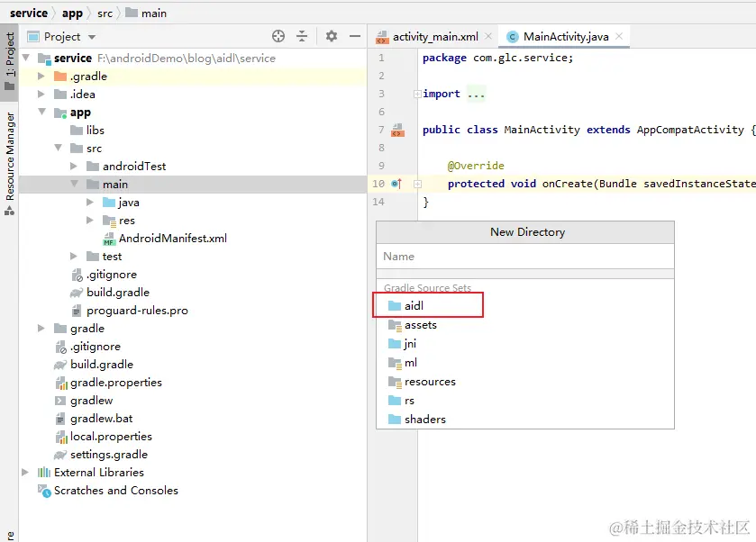
Task: Click override gutter icon on line 10
Action: (396, 184)
